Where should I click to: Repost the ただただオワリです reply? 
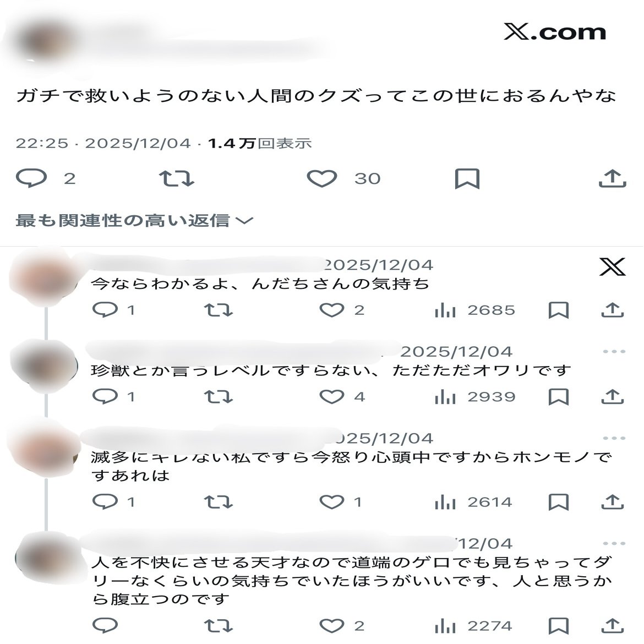tap(219, 397)
